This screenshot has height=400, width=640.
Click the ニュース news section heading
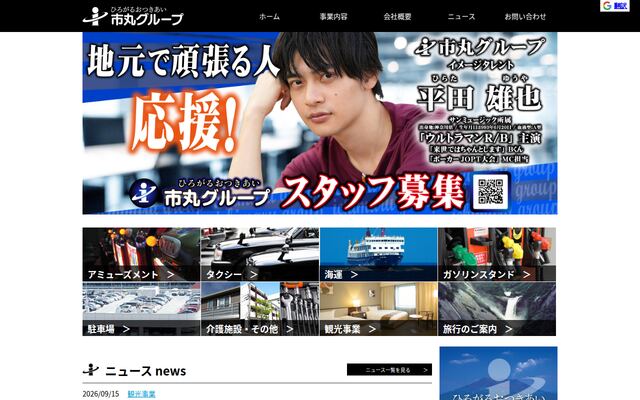coord(146,371)
